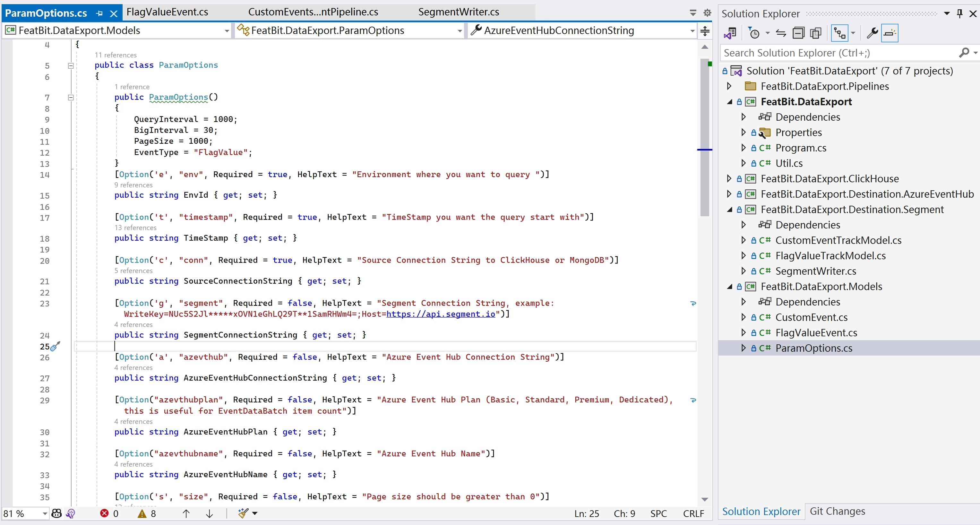Click the Search Solution Explorer input field
980x525 pixels.
[x=837, y=53]
